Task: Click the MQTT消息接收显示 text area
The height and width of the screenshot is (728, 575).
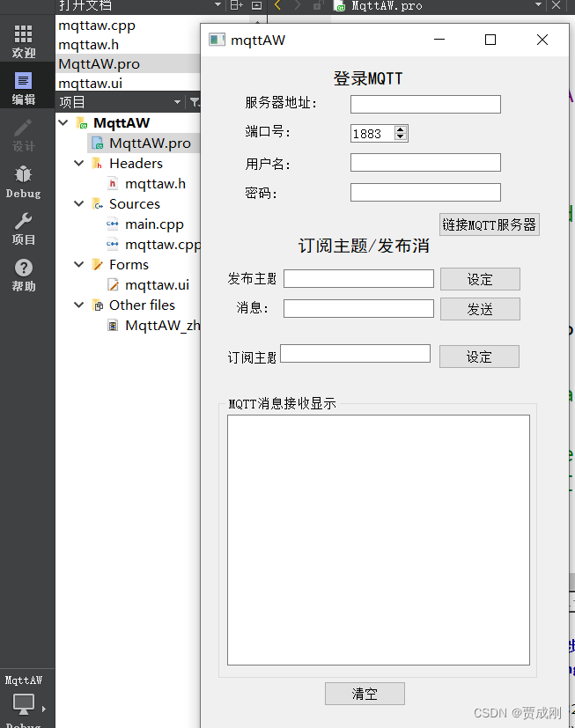Action: [379, 540]
